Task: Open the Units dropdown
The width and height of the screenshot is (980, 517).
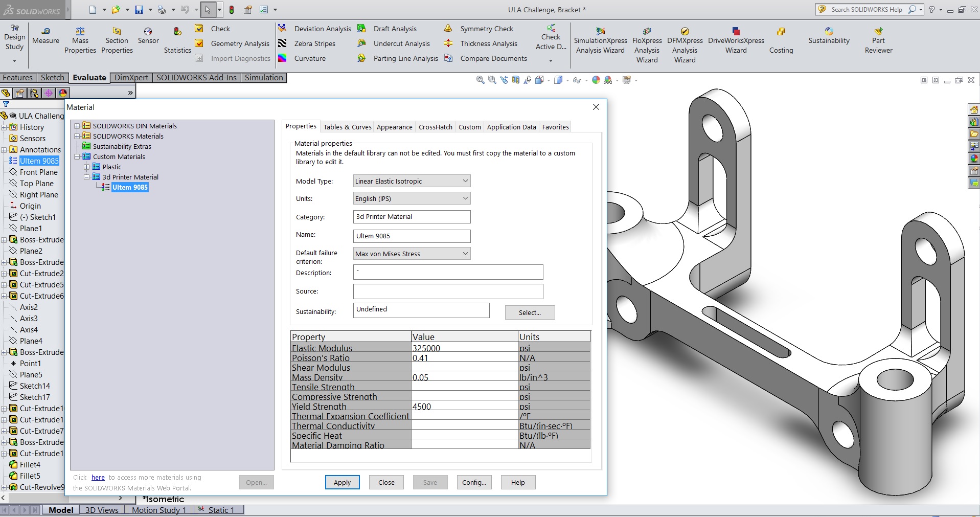Action: pyautogui.click(x=412, y=198)
